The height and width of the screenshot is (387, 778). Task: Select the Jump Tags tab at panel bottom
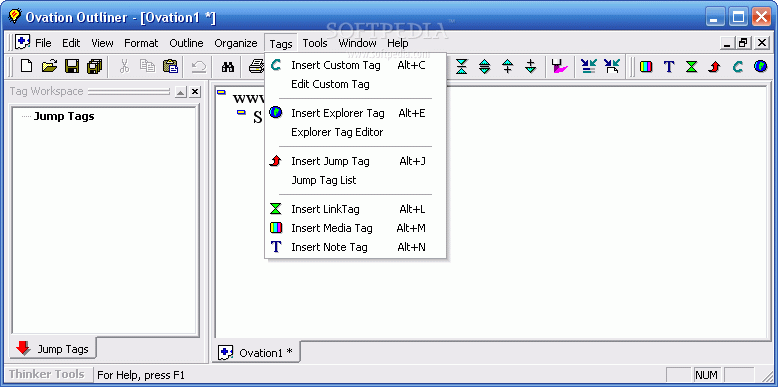tap(53, 349)
